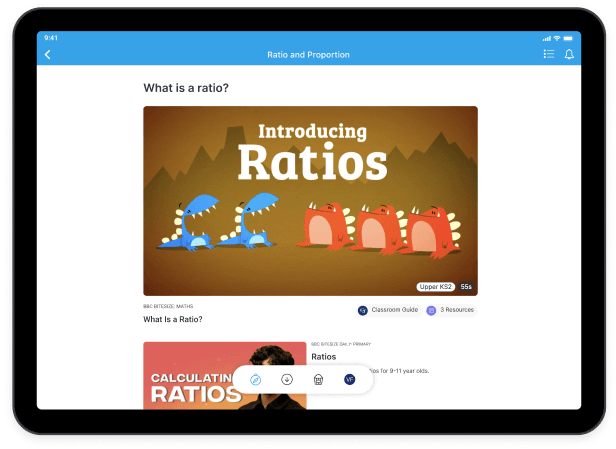Click the 'BBC BITESIZE: MATHS' source label
This screenshot has width=616, height=449.
tap(168, 306)
